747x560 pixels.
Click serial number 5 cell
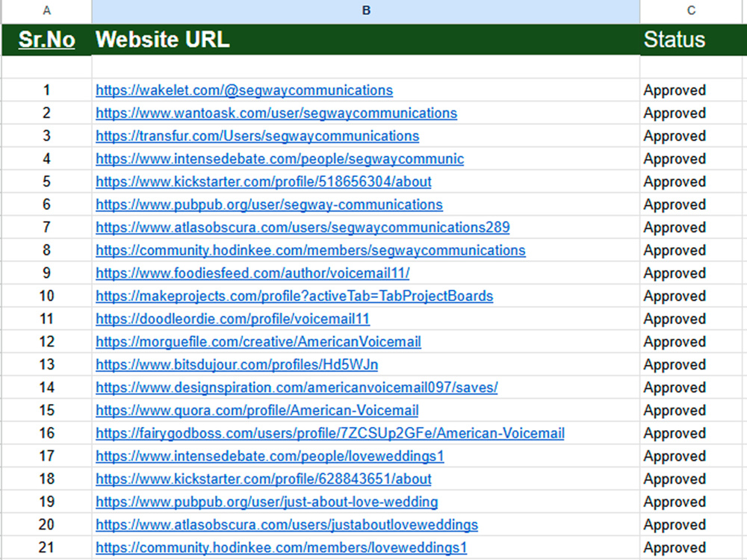[x=46, y=181]
